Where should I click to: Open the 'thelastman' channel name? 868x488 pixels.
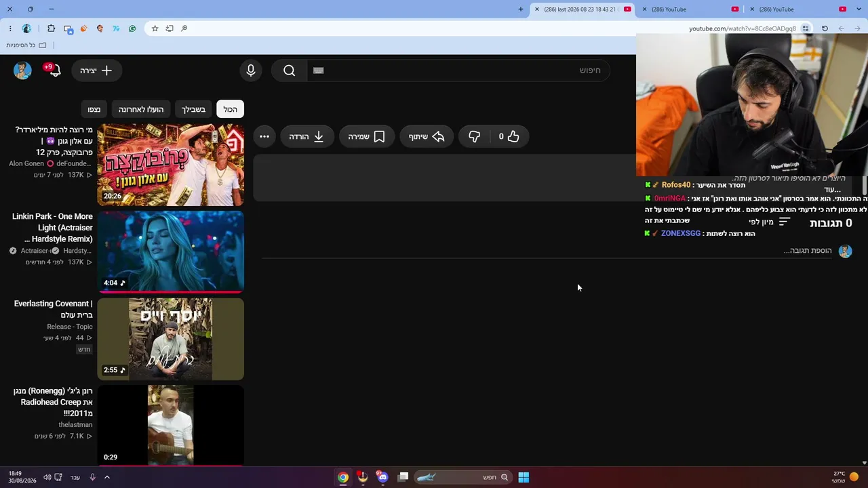[75, 425]
